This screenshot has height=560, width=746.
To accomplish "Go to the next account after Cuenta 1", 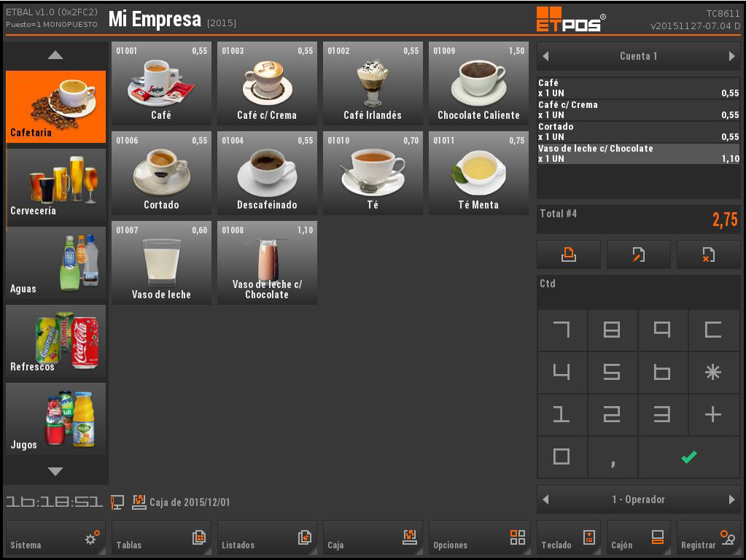I will tap(731, 56).
